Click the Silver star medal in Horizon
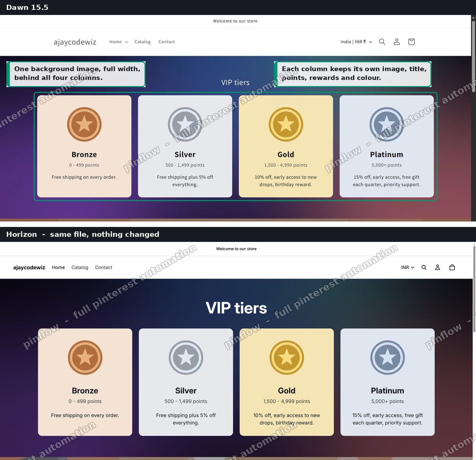476x460 pixels. pos(186,358)
